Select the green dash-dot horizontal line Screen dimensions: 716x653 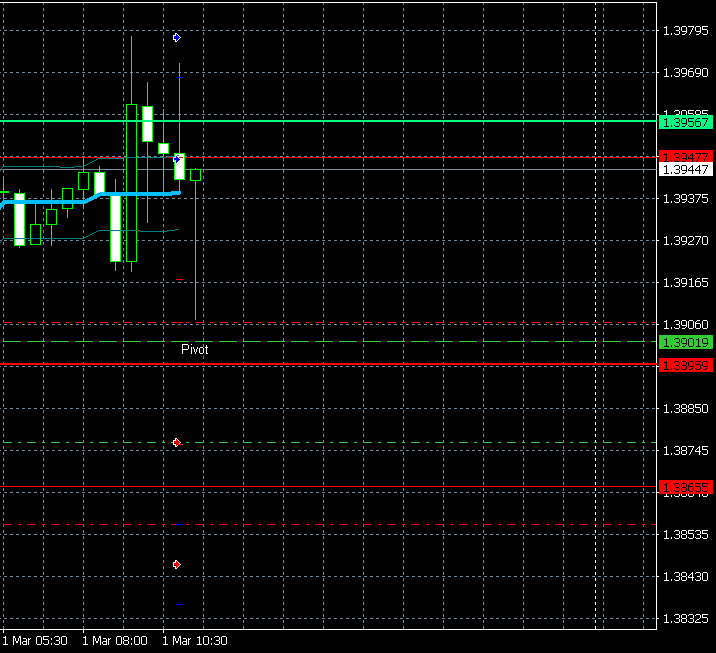point(400,442)
